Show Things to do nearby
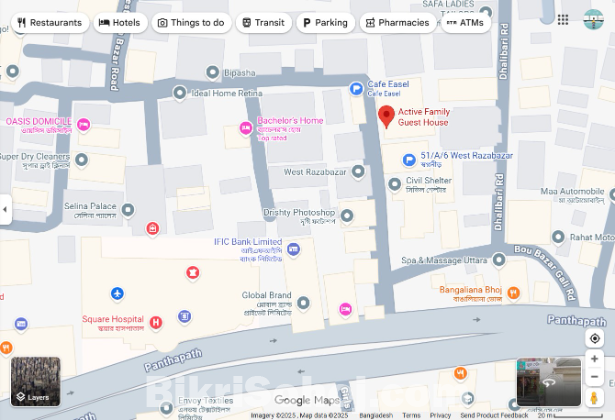Image resolution: width=615 pixels, height=420 pixels. tap(191, 23)
